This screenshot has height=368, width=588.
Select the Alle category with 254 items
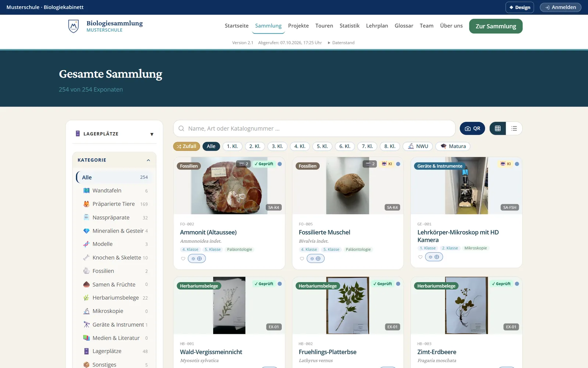(x=115, y=177)
